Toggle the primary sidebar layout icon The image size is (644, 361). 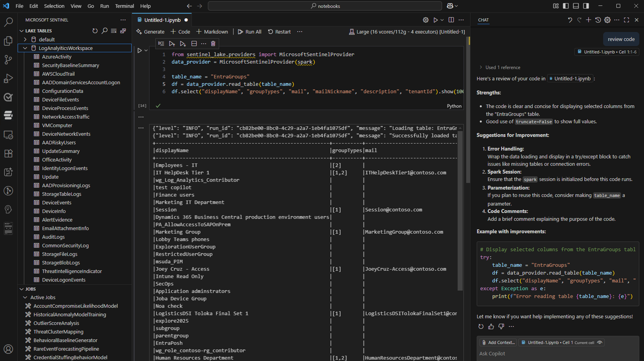[566, 6]
